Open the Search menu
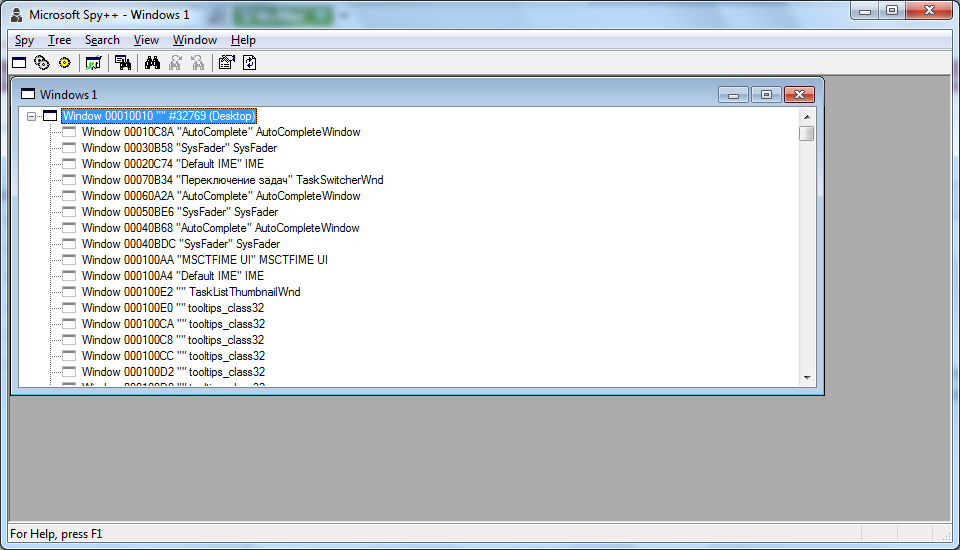960x550 pixels. coord(102,40)
